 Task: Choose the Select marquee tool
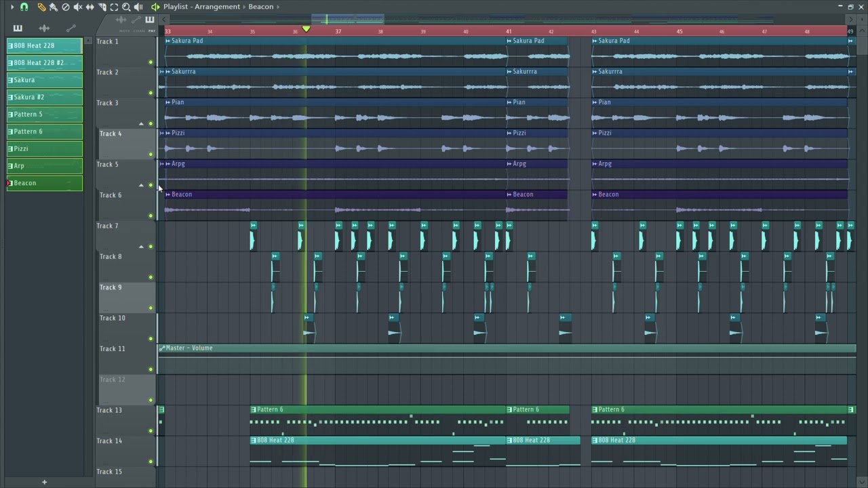click(114, 7)
